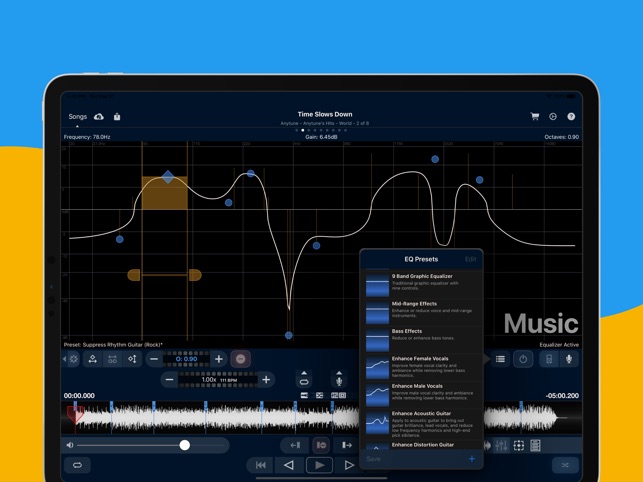This screenshot has height=482, width=643.
Task: Select the bandwidth-link tool icon
Action: (112, 359)
